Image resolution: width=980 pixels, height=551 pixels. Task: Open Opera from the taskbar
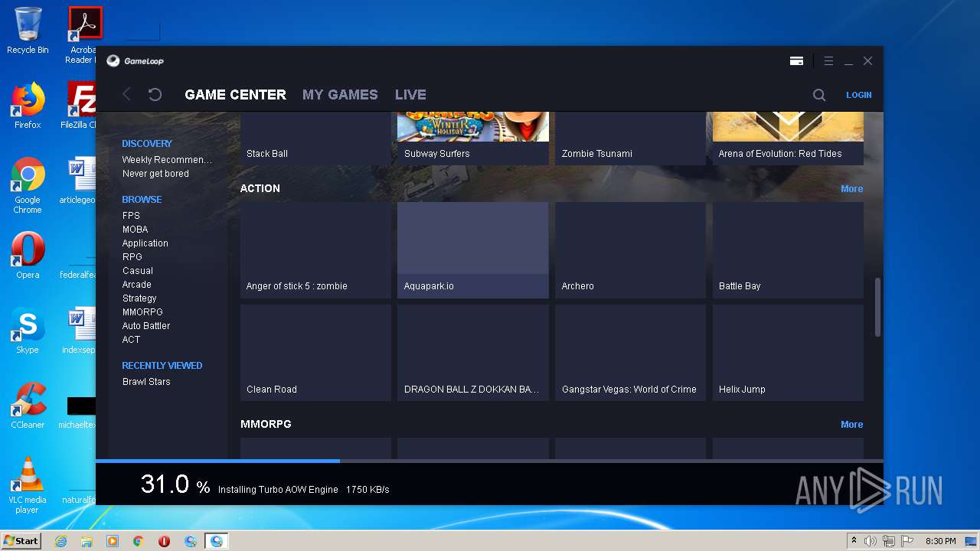[x=164, y=541]
